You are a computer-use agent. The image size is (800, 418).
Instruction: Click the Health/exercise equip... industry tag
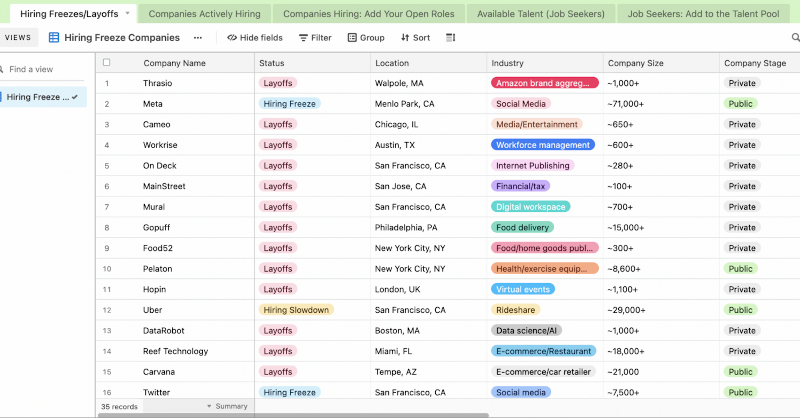click(x=544, y=269)
